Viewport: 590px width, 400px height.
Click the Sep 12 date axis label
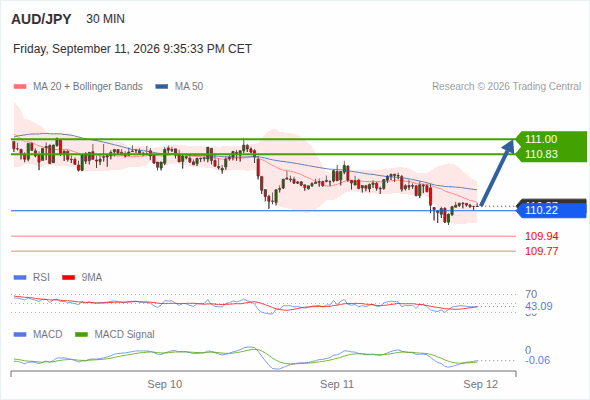481,384
